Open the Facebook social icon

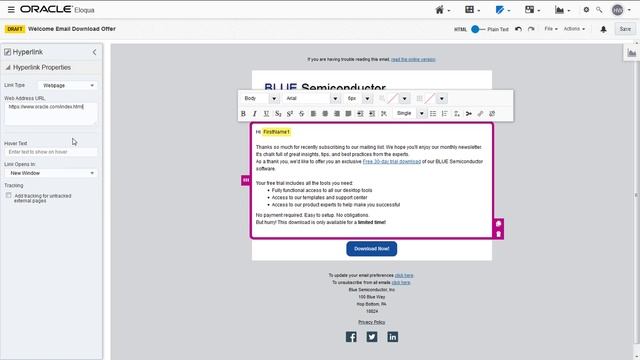[351, 337]
